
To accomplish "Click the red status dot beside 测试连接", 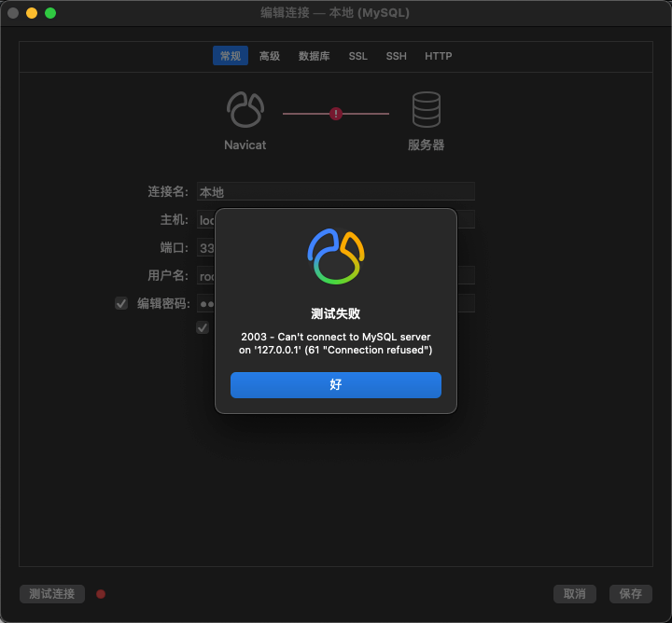I will click(x=101, y=594).
